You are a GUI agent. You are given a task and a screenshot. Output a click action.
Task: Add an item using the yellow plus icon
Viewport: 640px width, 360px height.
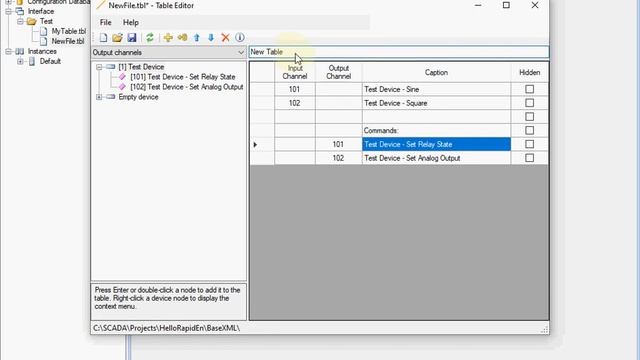(168, 38)
